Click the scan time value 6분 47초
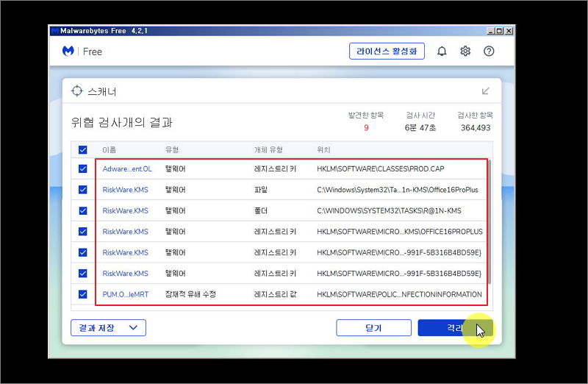The height and width of the screenshot is (384, 588). click(x=420, y=127)
